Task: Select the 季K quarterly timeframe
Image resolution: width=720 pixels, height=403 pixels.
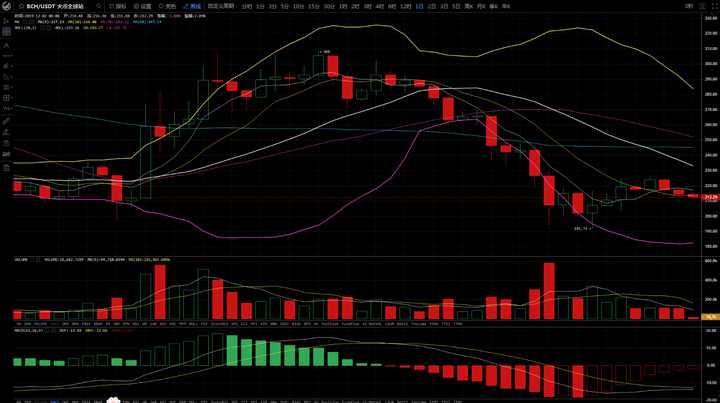Action: pyautogui.click(x=494, y=6)
